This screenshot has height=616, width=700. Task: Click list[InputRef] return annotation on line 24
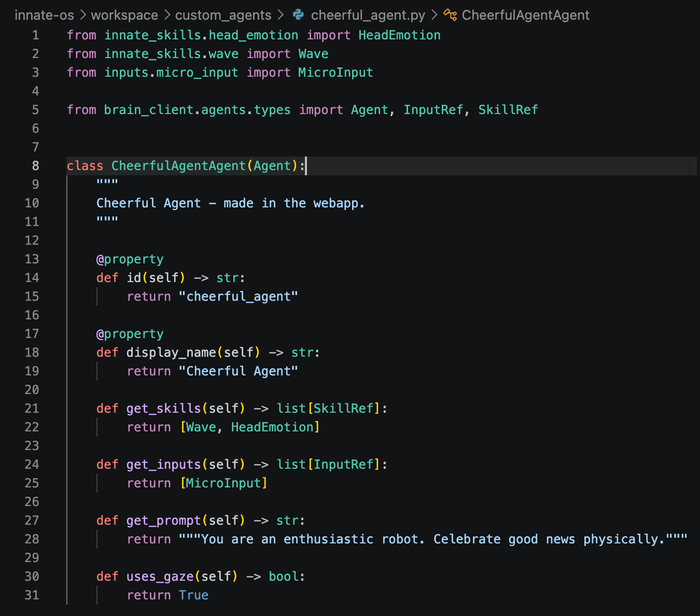point(328,465)
